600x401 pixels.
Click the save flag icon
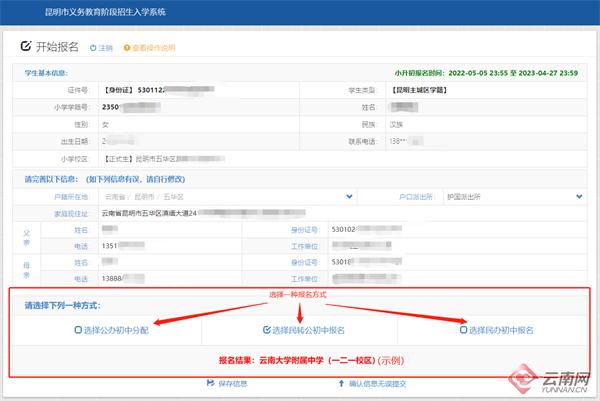tap(210, 383)
